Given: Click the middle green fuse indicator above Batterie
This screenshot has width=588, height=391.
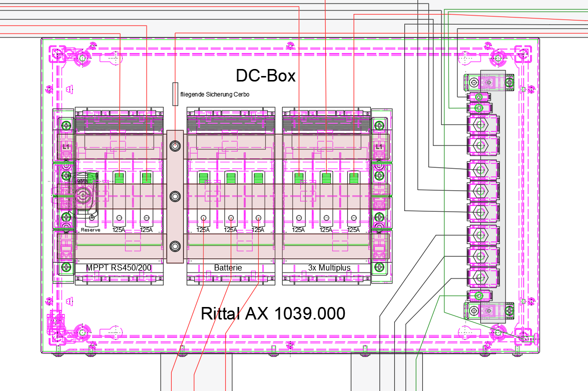Looking at the screenshot, I should click(231, 178).
